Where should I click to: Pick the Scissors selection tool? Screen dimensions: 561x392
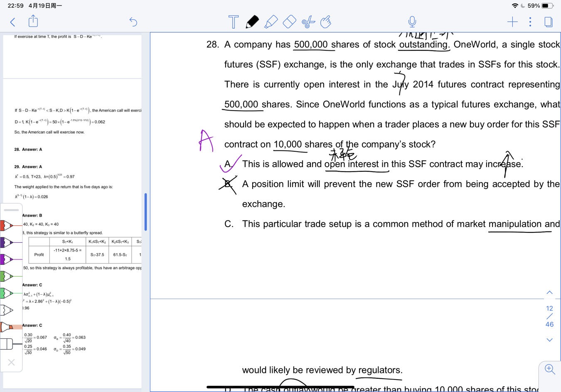point(308,22)
